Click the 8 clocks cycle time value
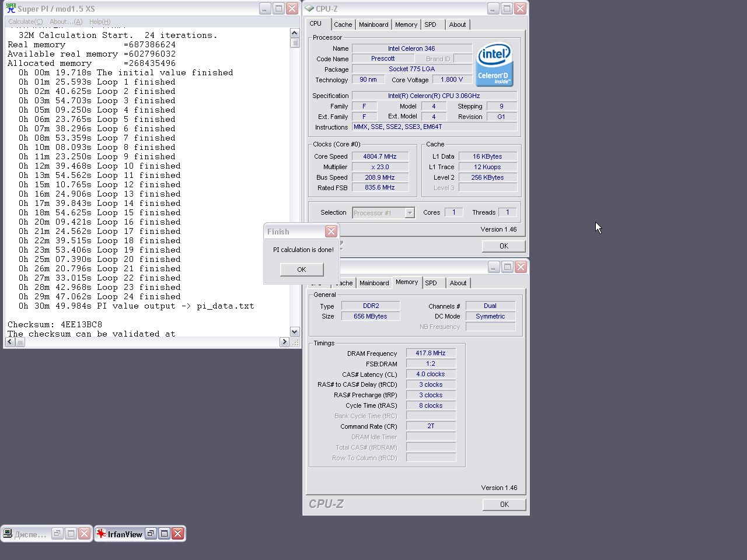 tap(431, 406)
